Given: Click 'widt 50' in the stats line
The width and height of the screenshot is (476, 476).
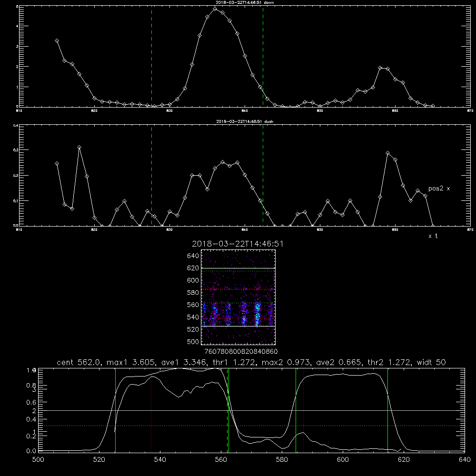Looking at the screenshot, I should [431, 362].
